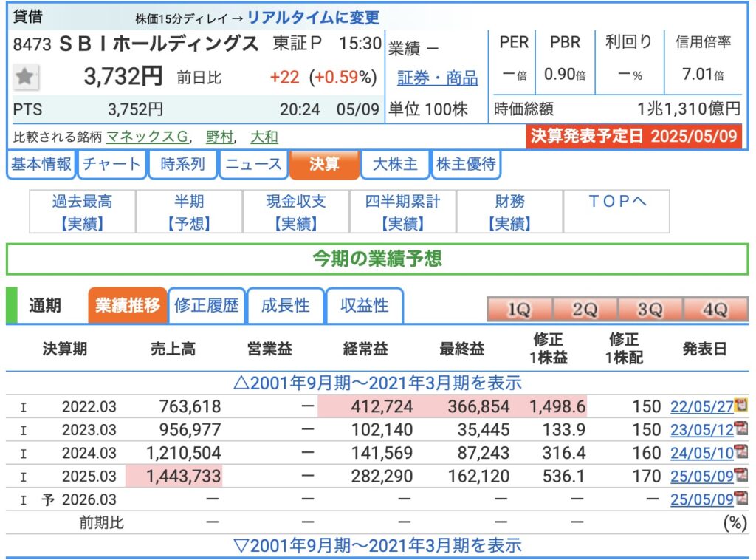Show 3Q quarterly results
Viewport: 756px width, 560px height.
650,309
